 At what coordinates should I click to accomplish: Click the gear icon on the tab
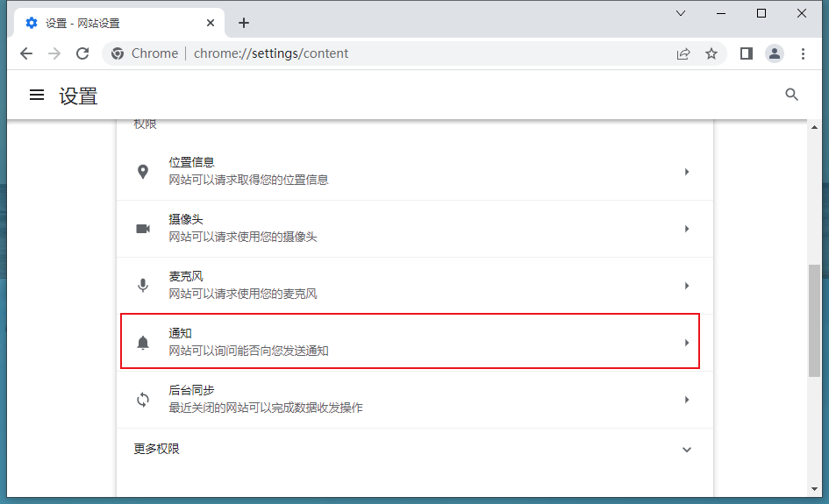[32, 23]
